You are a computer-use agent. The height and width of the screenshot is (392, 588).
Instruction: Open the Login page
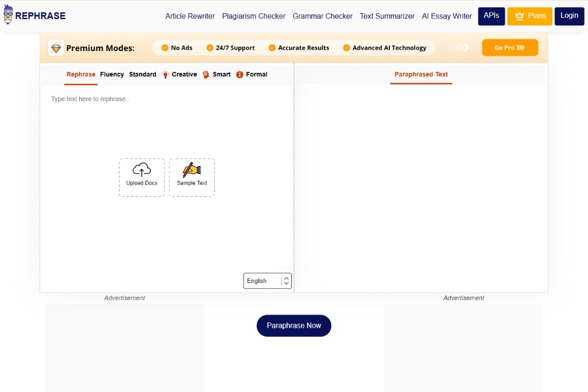(x=569, y=16)
